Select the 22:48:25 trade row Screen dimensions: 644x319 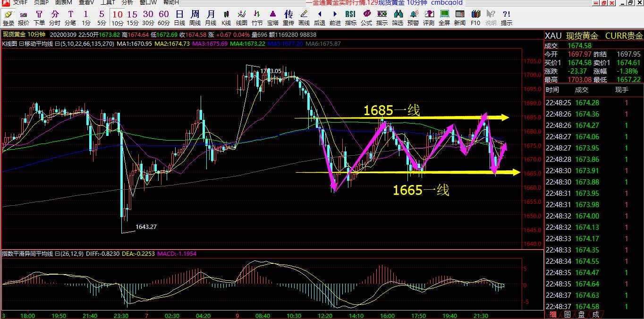594,103
